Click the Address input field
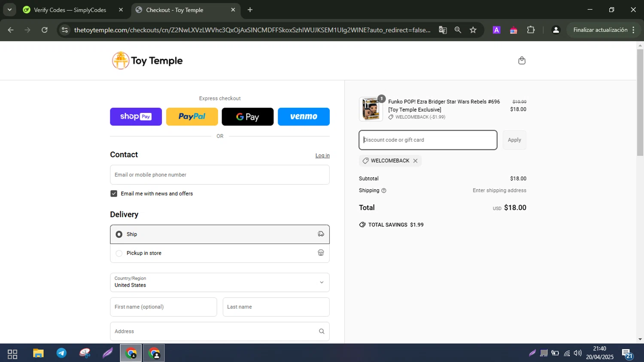Image resolution: width=644 pixels, height=362 pixels. (220, 332)
